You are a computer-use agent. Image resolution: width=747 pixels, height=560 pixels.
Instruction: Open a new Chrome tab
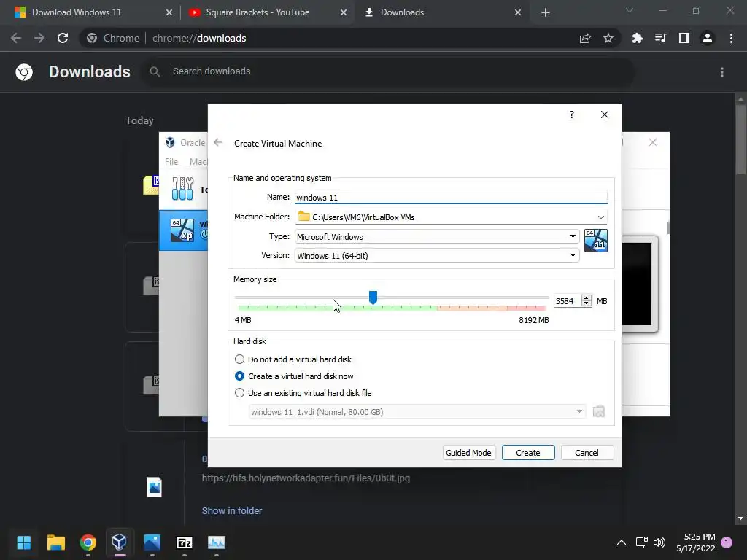(x=546, y=12)
